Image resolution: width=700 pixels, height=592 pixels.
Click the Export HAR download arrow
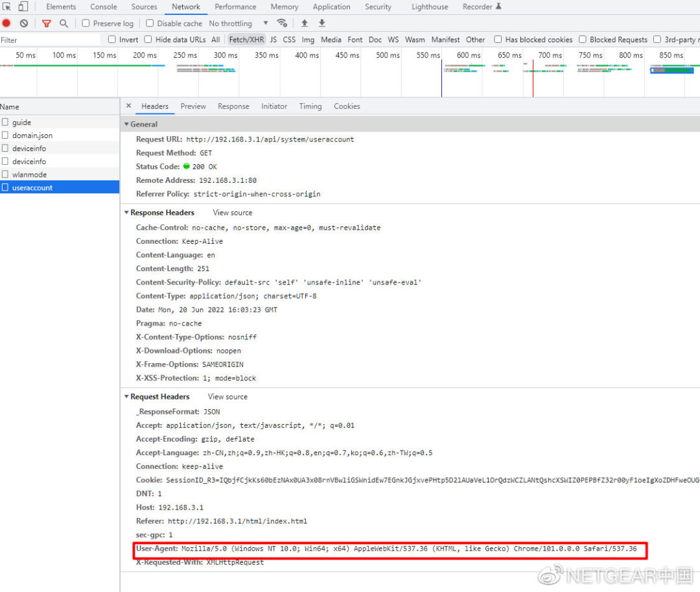[321, 23]
